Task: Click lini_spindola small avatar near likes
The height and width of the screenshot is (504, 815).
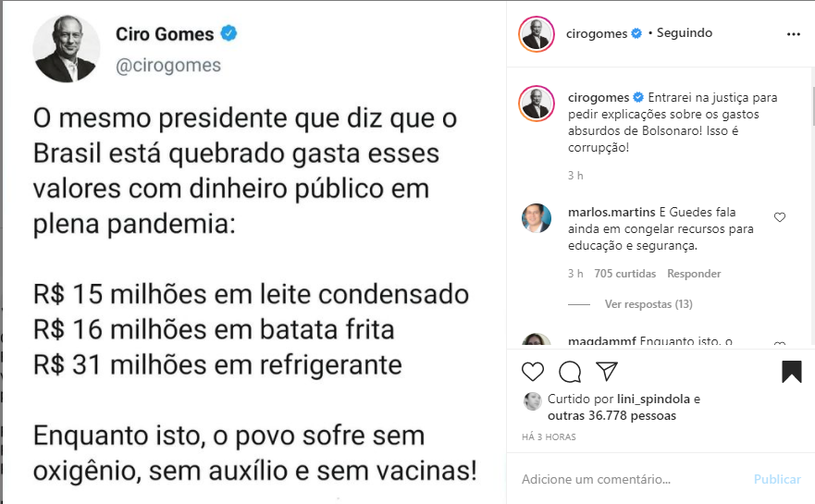Action: coord(532,401)
